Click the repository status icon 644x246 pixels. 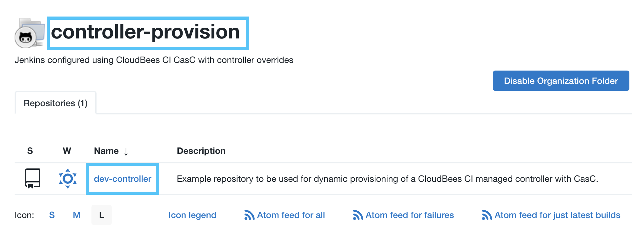(x=32, y=178)
